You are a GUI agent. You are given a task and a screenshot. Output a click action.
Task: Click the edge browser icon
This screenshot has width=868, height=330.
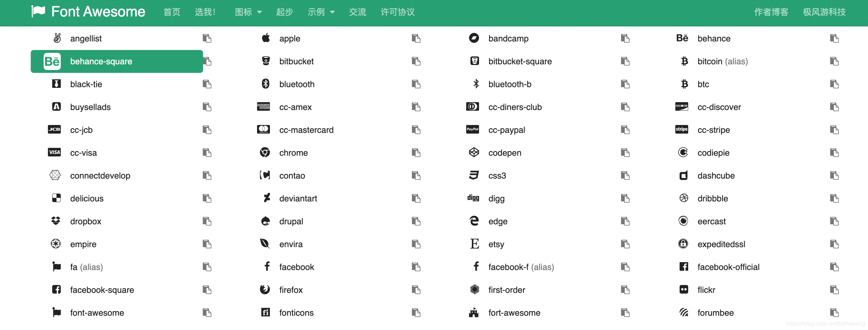(x=474, y=221)
